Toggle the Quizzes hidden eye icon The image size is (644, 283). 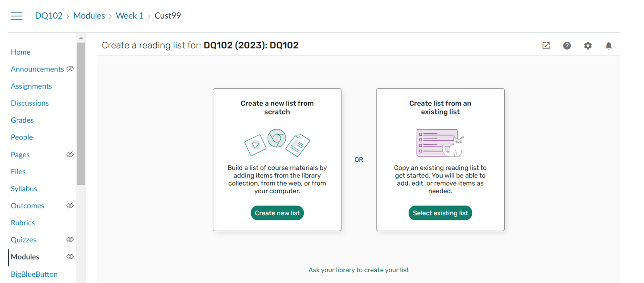pyautogui.click(x=70, y=240)
